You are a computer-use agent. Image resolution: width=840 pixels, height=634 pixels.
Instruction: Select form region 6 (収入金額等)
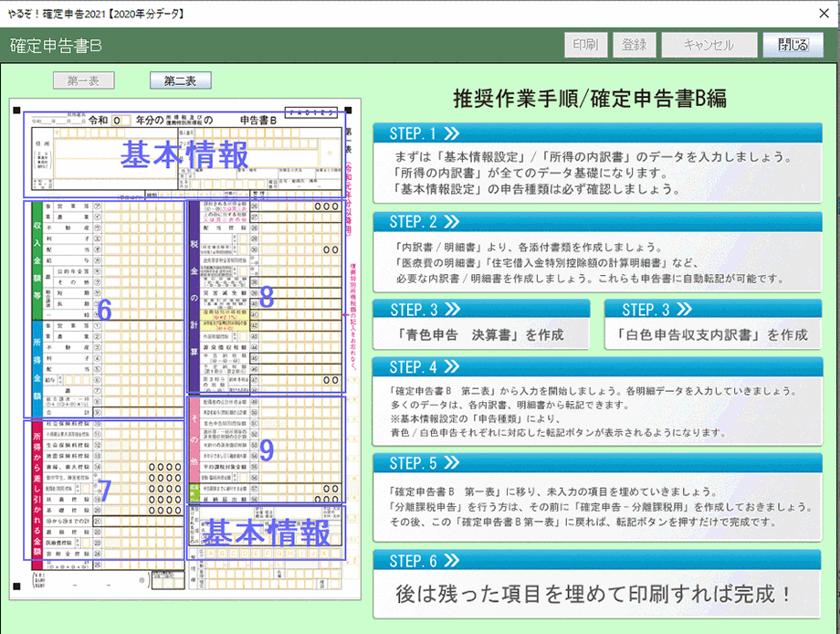pos(104,309)
